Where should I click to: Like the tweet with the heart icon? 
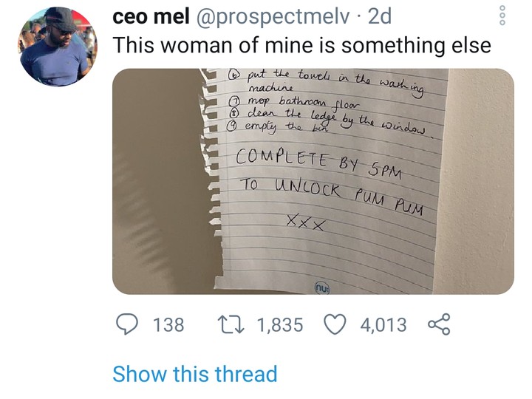pos(336,324)
